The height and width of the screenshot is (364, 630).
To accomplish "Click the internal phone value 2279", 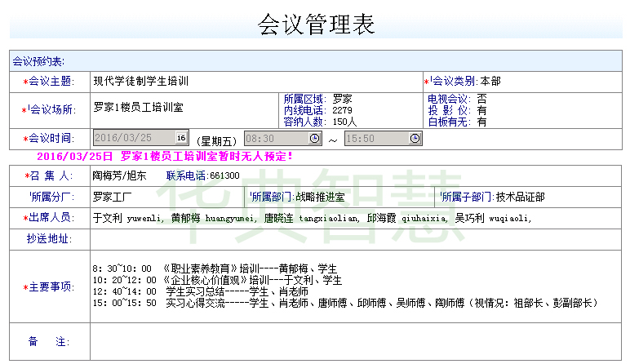I will click(x=342, y=110).
